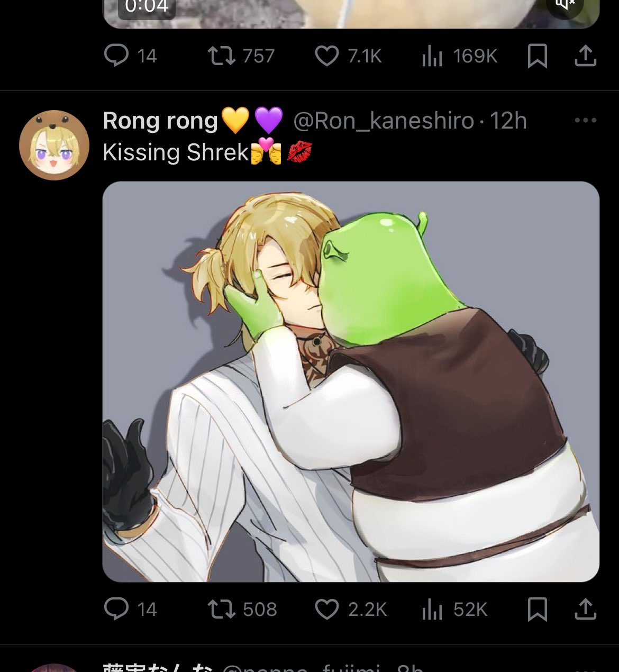Share the Kissing Shrek tweet
619x672 pixels.
(x=586, y=609)
